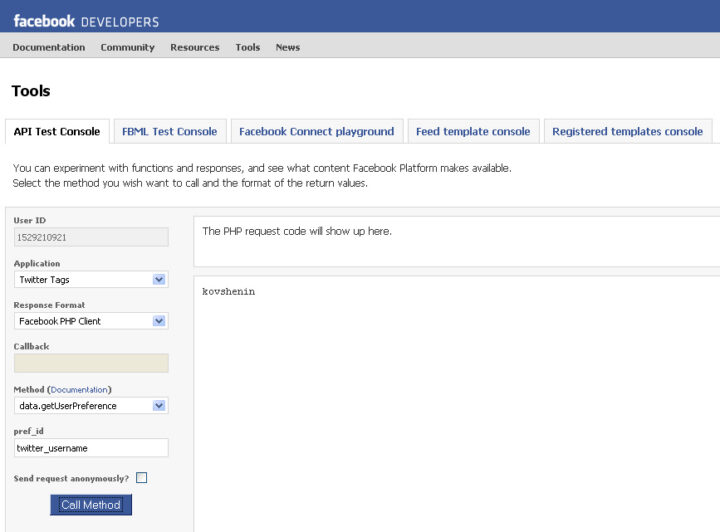This screenshot has width=720, height=532.
Task: Click the User ID field 1529210921
Action: 91,237
